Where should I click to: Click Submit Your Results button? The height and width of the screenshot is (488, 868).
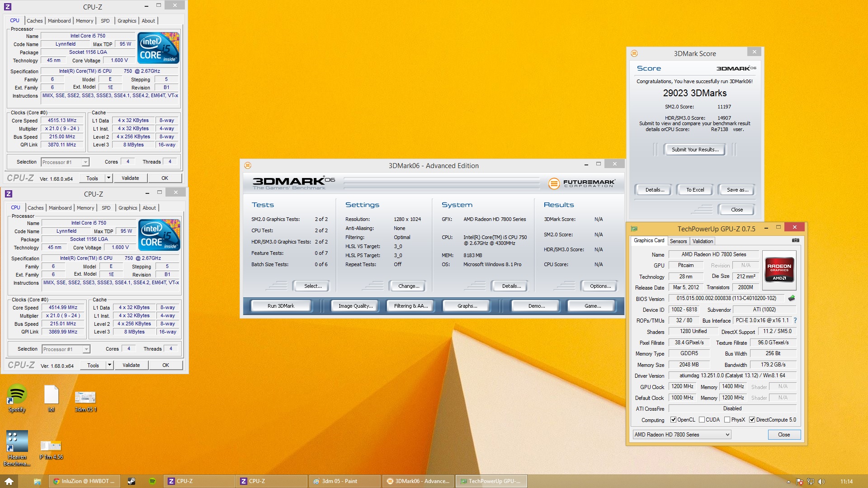pos(695,150)
